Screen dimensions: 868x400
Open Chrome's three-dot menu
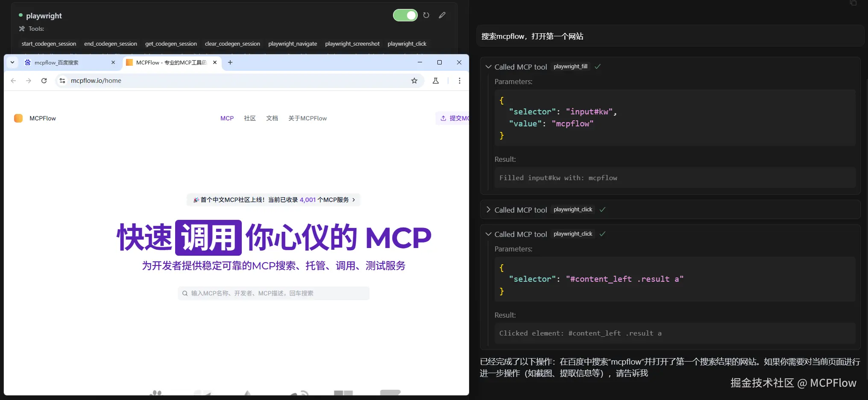[459, 80]
